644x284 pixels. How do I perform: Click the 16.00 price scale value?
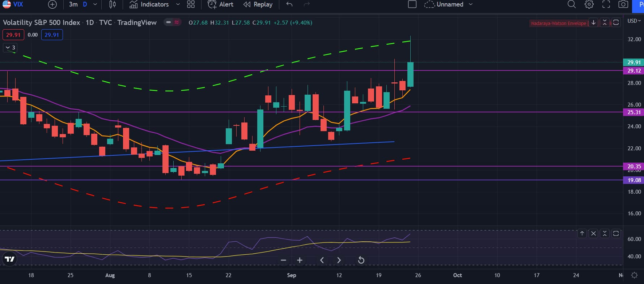point(634,214)
